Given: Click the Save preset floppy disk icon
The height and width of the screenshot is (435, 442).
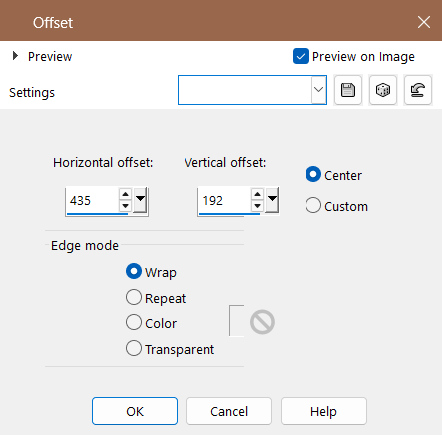Looking at the screenshot, I should coord(348,90).
